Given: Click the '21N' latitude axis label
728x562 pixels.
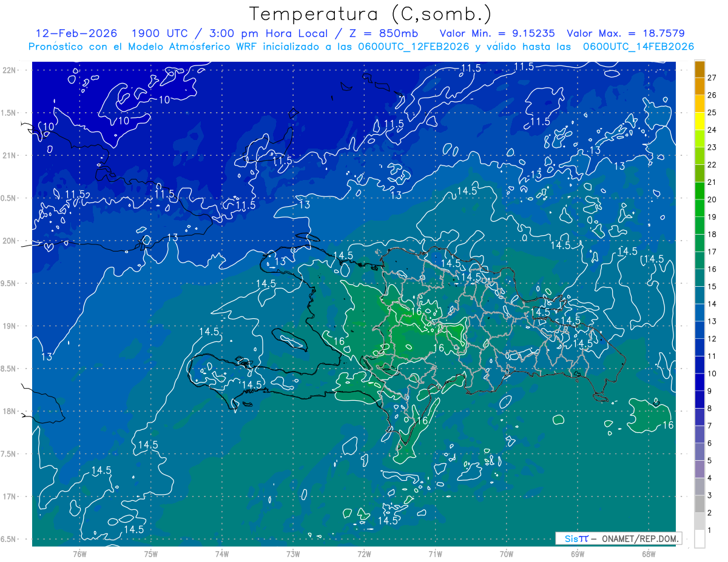Looking at the screenshot, I should [9, 155].
